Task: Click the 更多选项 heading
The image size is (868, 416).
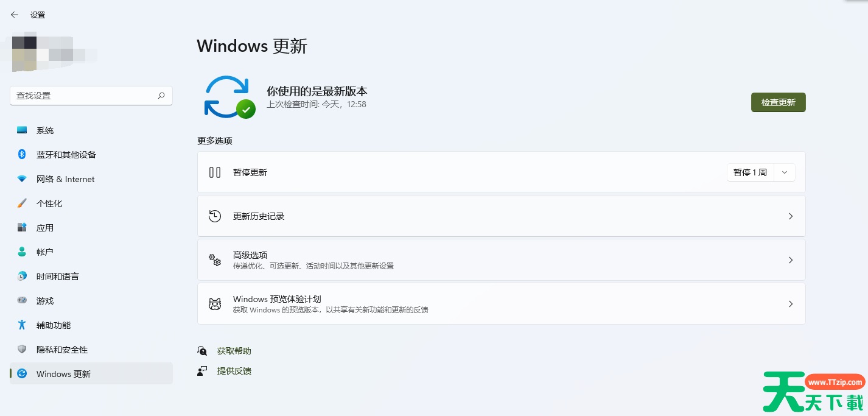Action: pyautogui.click(x=215, y=141)
